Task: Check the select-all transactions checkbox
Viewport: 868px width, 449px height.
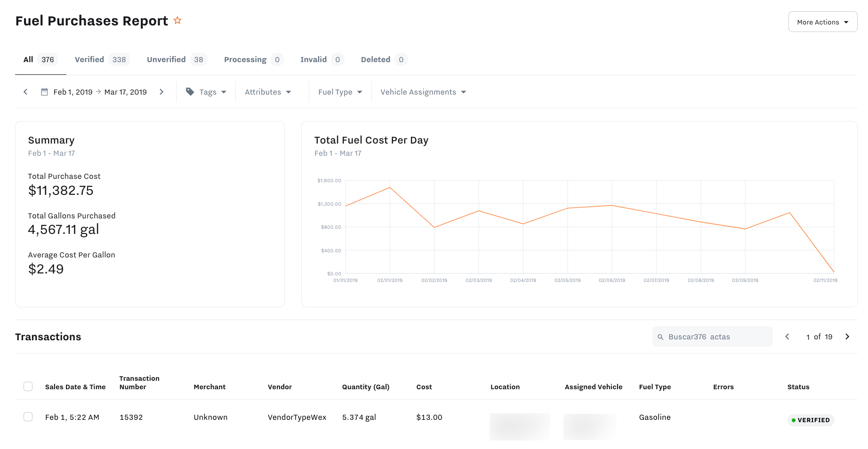Action: (x=28, y=386)
